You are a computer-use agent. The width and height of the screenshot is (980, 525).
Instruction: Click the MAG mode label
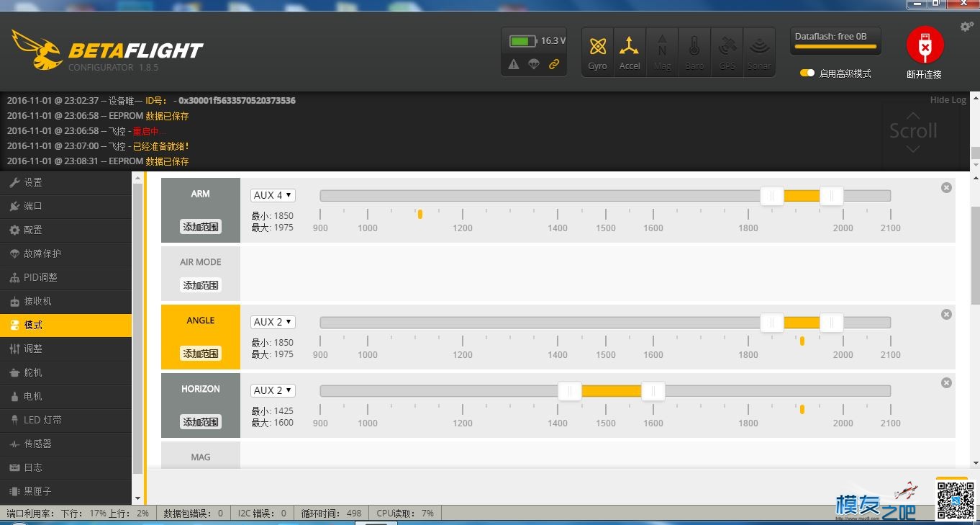[201, 457]
